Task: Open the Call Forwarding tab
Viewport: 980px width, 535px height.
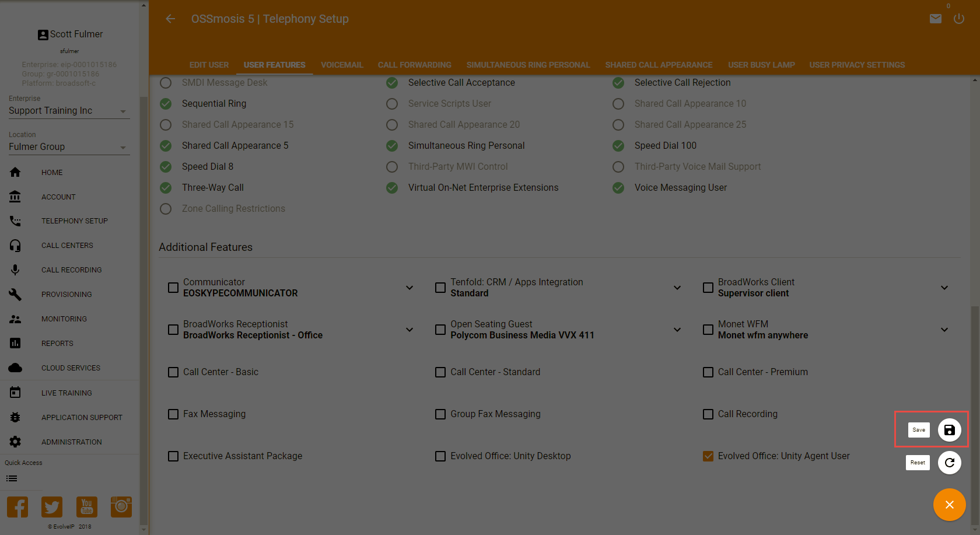Action: [414, 65]
